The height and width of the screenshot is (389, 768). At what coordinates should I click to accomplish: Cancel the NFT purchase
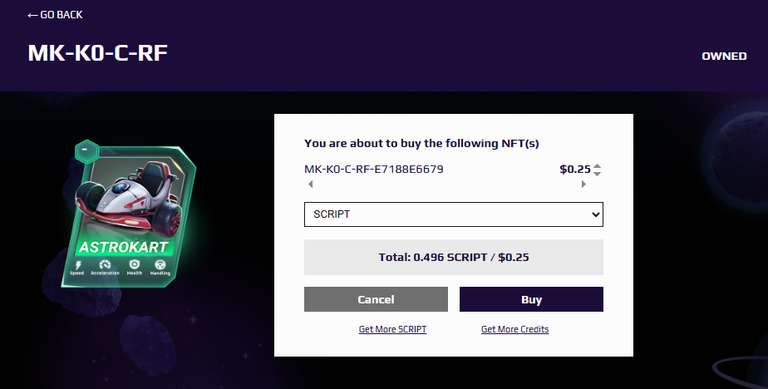tap(376, 299)
